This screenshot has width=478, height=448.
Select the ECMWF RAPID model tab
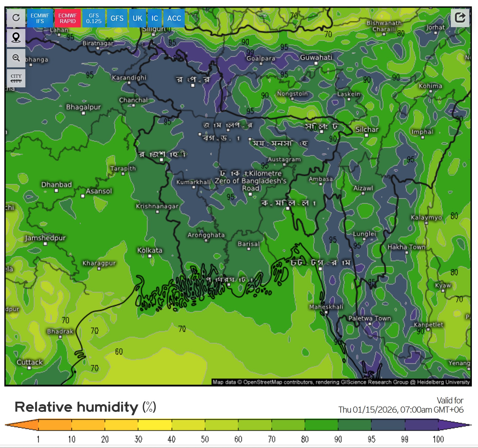[x=68, y=18]
